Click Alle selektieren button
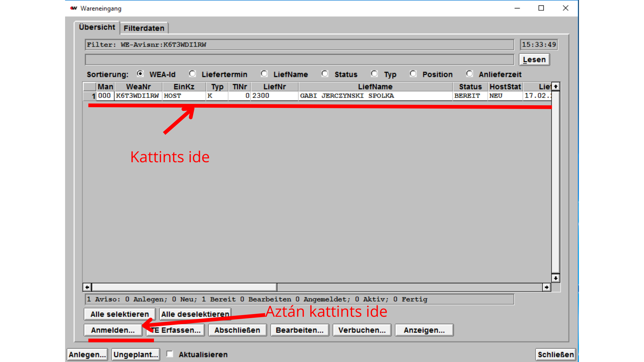644x362 pixels. pyautogui.click(x=120, y=314)
